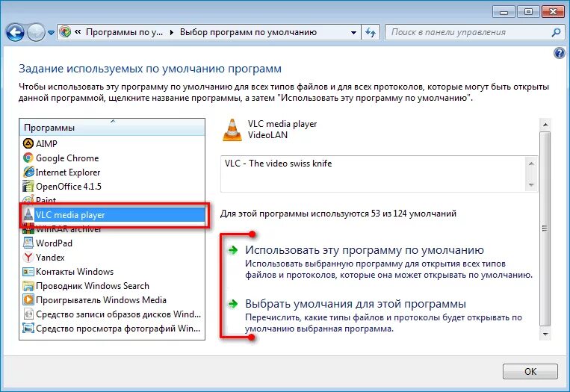The width and height of the screenshot is (570, 392).
Task: Click breadcrumb Программы по у...
Action: (x=124, y=32)
